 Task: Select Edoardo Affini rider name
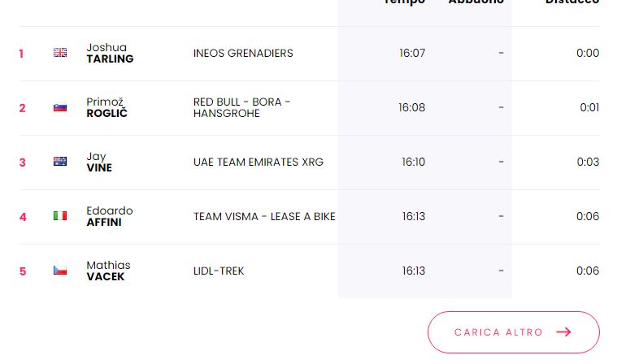pos(109,216)
